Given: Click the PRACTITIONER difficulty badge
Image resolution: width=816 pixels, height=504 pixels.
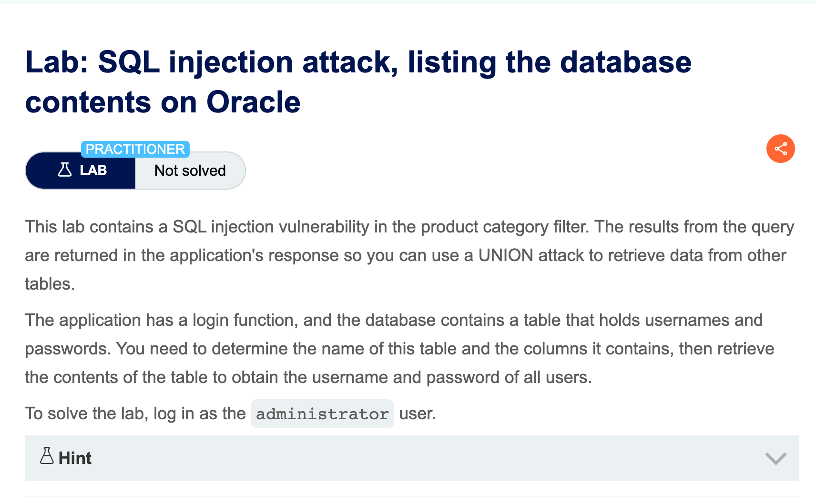Looking at the screenshot, I should [x=135, y=149].
